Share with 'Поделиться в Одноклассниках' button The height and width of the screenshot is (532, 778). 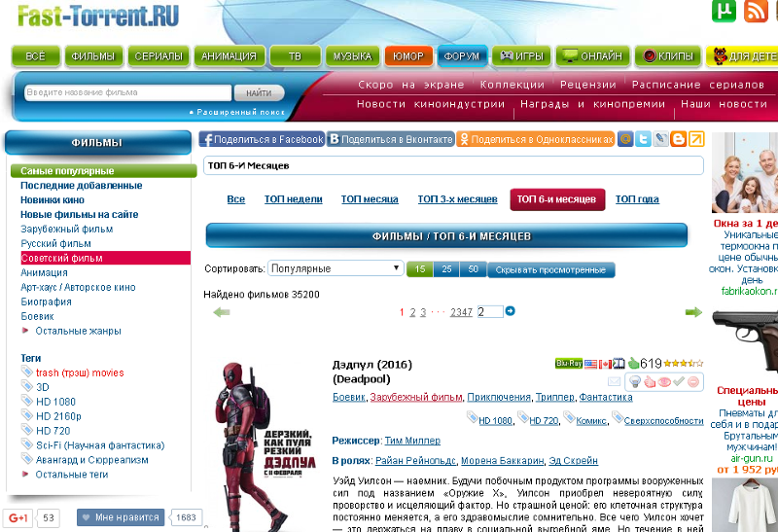point(536,139)
